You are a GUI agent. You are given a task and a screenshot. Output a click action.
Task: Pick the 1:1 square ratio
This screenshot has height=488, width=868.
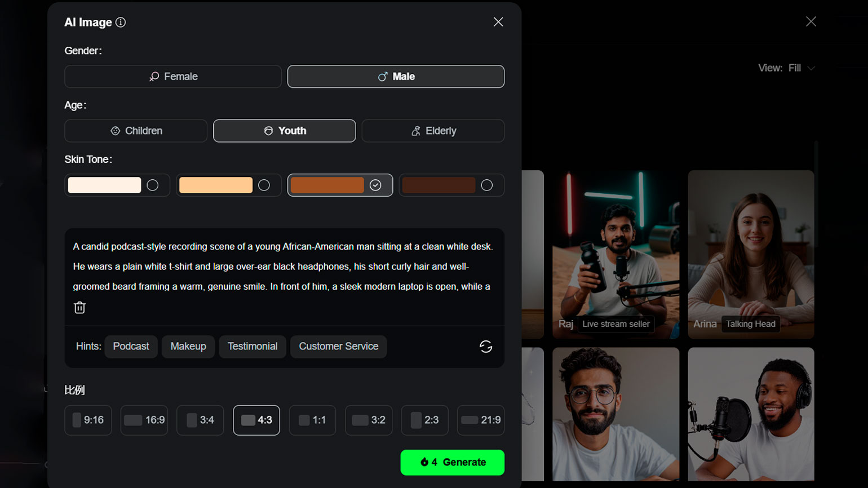(x=312, y=420)
